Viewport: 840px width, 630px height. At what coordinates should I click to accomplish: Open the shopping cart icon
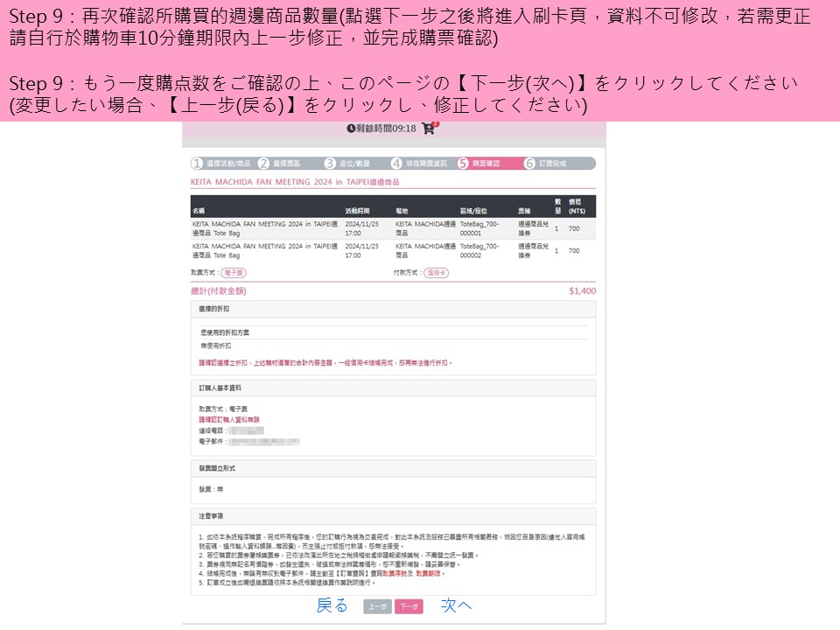pos(427,129)
